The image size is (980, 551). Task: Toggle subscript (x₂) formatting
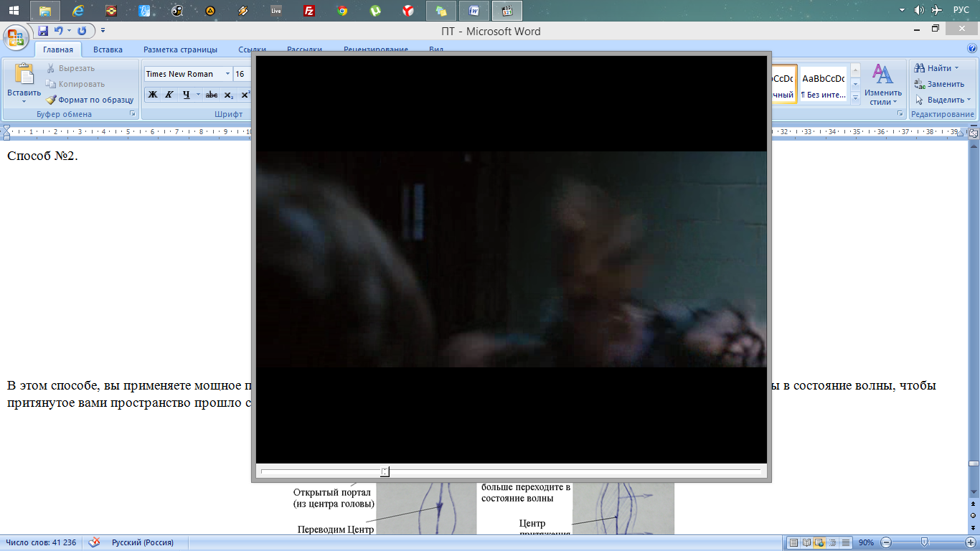coord(229,95)
